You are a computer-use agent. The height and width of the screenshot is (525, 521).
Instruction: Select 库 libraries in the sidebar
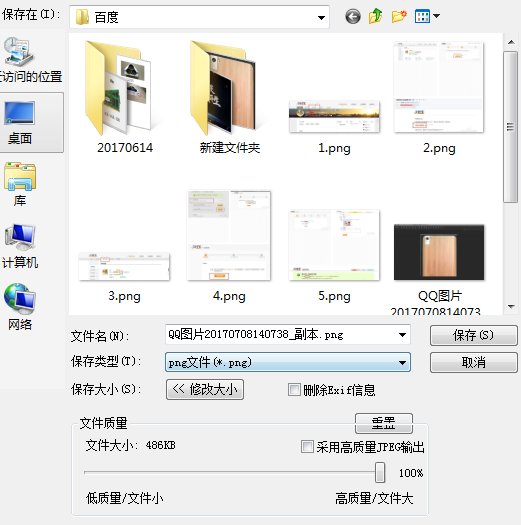pos(20,184)
